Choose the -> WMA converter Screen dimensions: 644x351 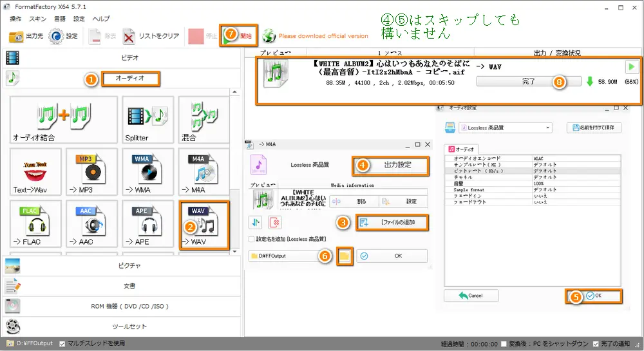pos(148,171)
